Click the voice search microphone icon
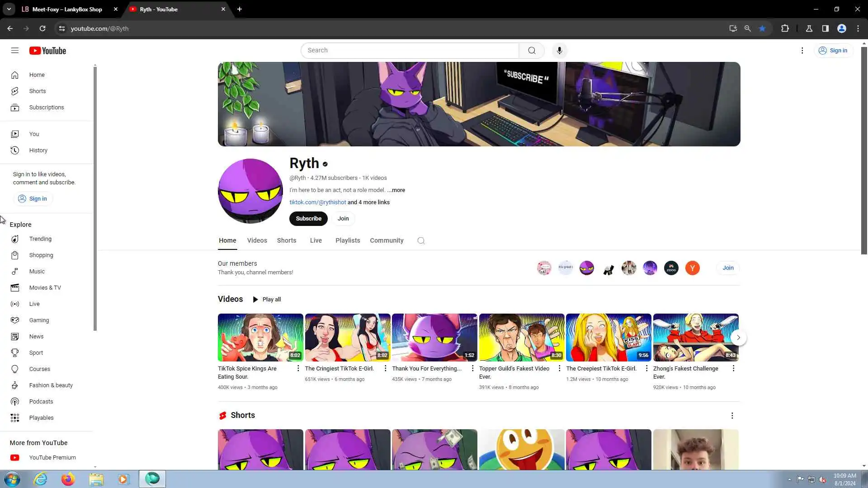This screenshot has width=868, height=488. point(559,51)
